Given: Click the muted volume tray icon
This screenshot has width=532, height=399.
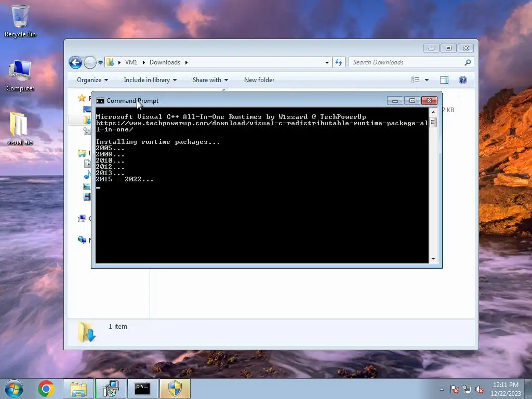Looking at the screenshot, I should point(480,390).
